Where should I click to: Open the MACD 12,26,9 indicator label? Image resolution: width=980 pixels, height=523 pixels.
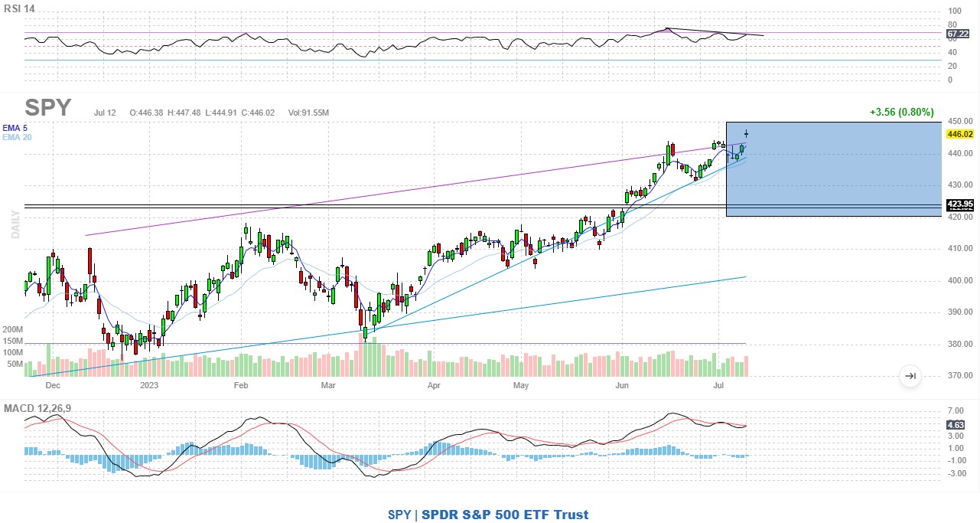pyautogui.click(x=37, y=408)
